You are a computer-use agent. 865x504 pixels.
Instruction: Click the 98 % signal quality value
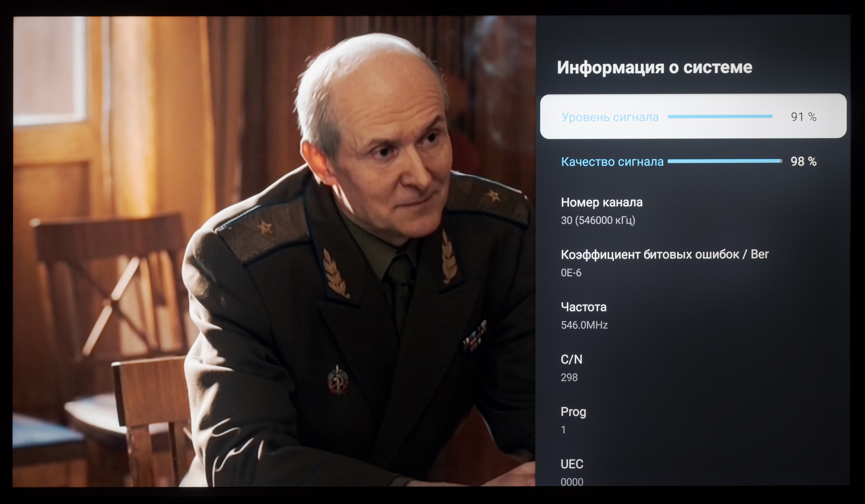click(x=803, y=161)
